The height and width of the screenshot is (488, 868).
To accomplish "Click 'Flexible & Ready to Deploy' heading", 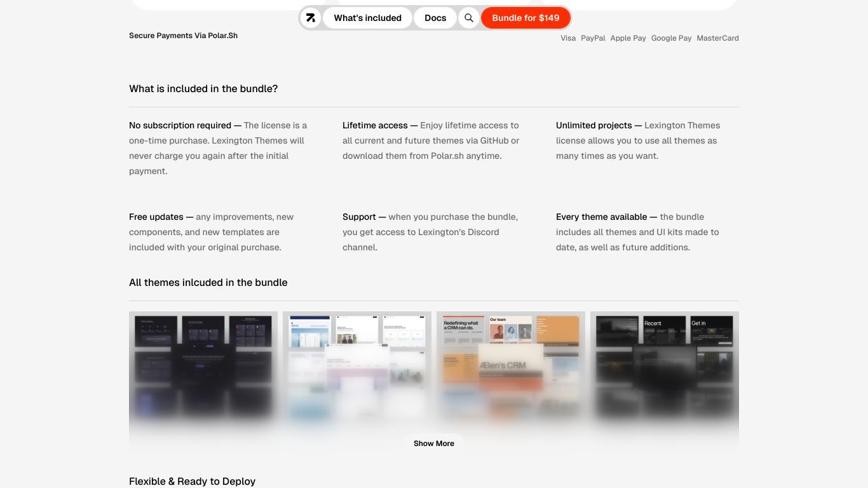I will pos(192,482).
